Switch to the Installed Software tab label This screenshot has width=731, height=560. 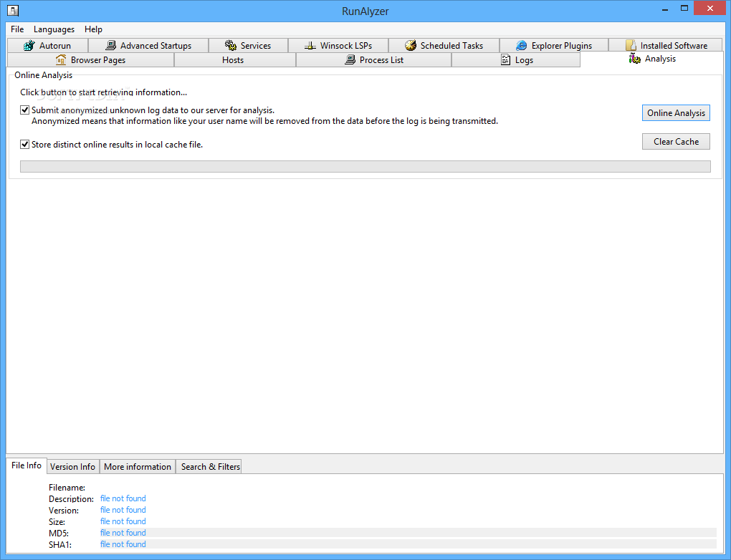point(674,45)
